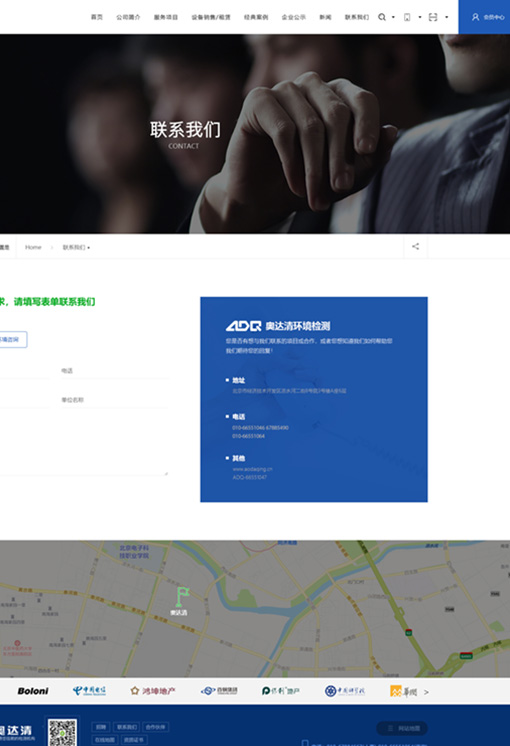This screenshot has width=510, height=746.
Task: Focus the 单位名称 input field
Action: click(114, 400)
